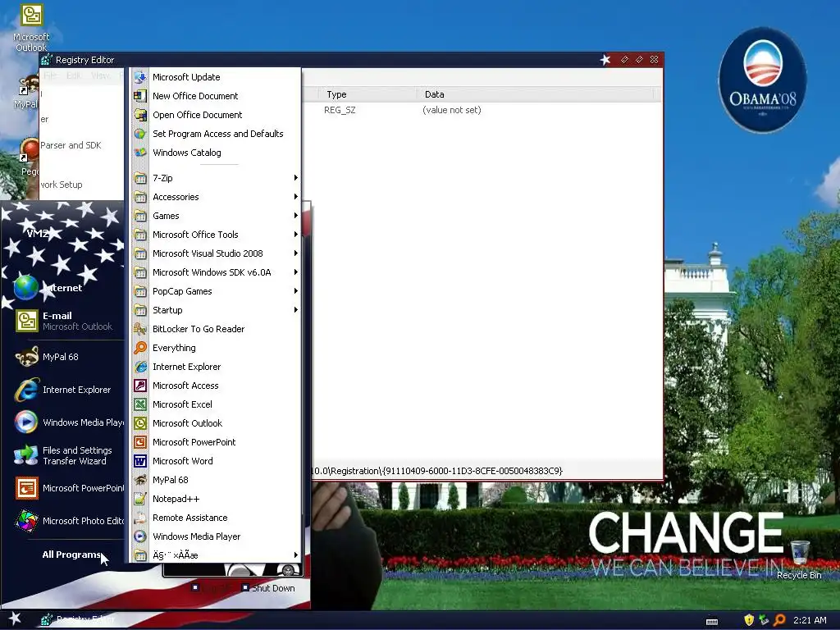
Task: Open the Windows Catalog icon
Action: coord(140,152)
